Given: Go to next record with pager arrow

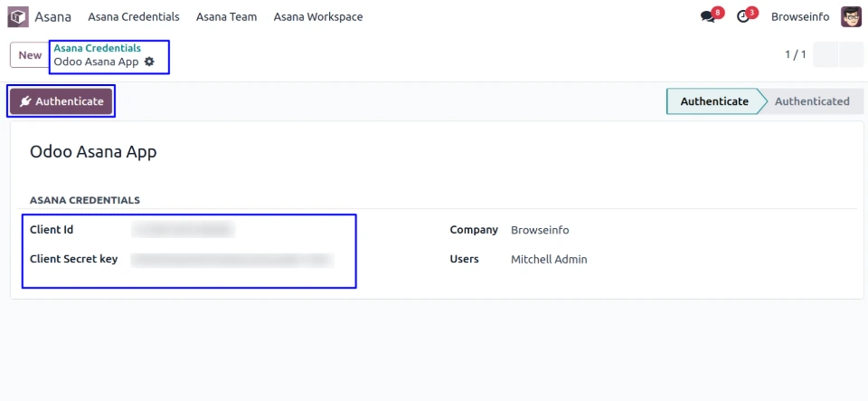Looking at the screenshot, I should [852, 55].
